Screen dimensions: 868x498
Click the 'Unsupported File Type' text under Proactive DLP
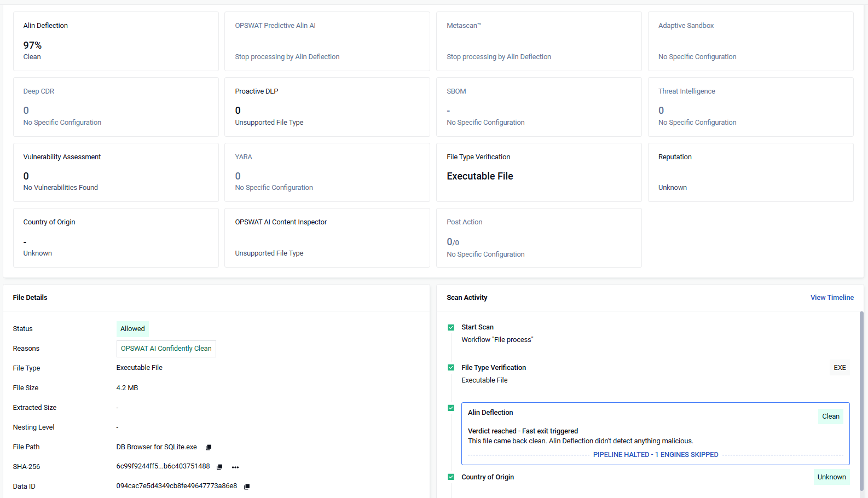[x=269, y=123]
